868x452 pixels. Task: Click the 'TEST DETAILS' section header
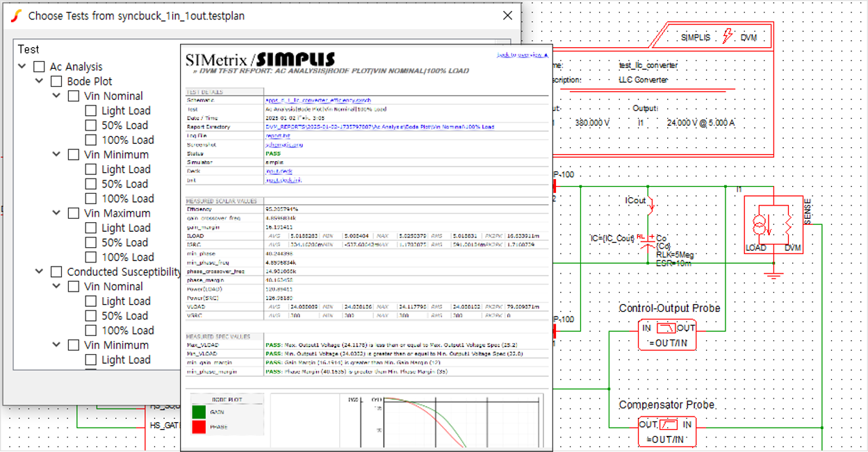pos(204,92)
